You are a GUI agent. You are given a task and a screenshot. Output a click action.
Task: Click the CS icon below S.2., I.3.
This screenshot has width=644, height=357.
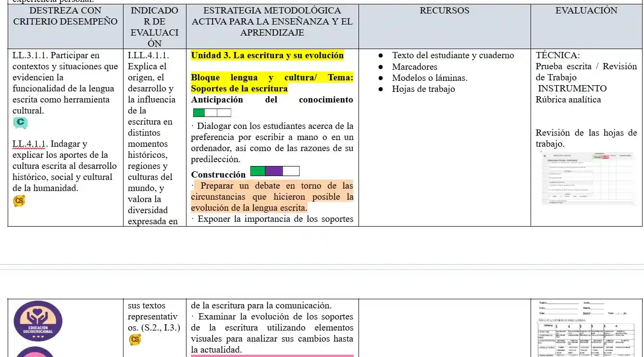click(135, 340)
